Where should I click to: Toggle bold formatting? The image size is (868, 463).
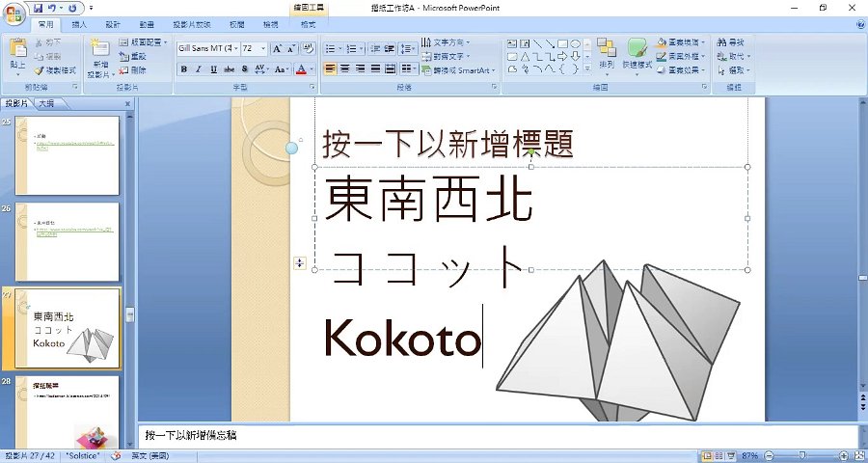pyautogui.click(x=184, y=69)
